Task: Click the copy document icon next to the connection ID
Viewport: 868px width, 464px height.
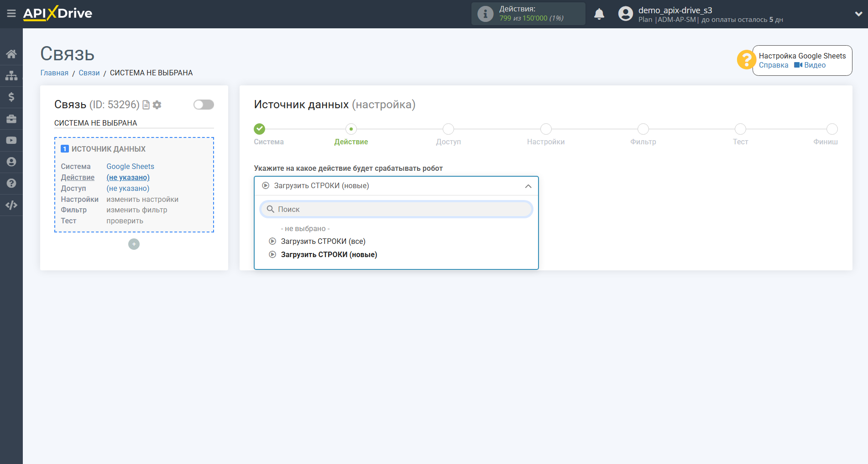Action: pyautogui.click(x=146, y=105)
